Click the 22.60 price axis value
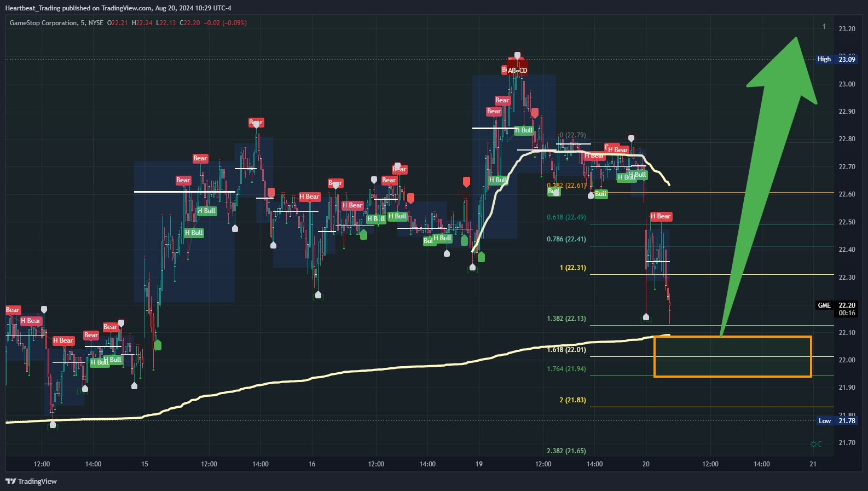 tap(847, 194)
